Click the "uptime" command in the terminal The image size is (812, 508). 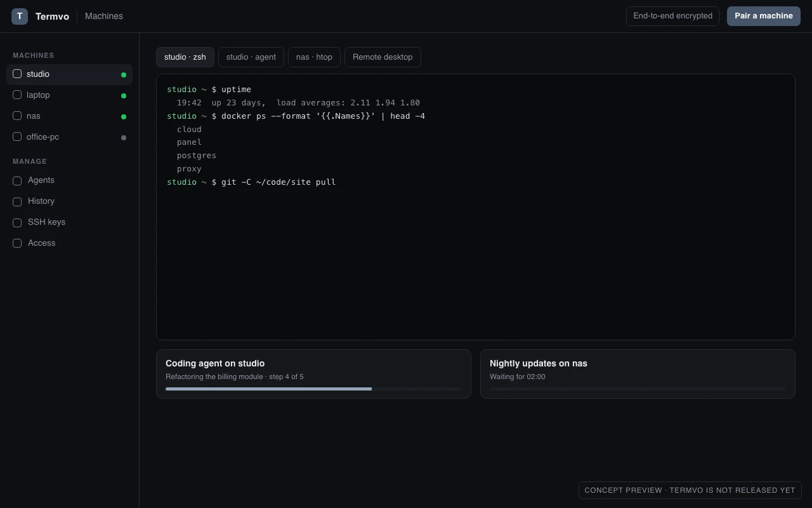(x=236, y=90)
